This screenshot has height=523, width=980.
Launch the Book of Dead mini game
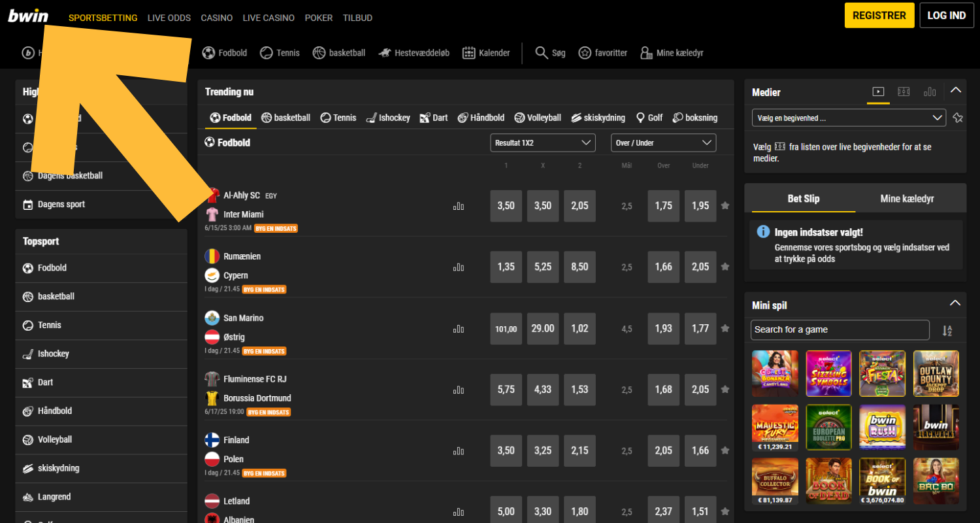(828, 481)
